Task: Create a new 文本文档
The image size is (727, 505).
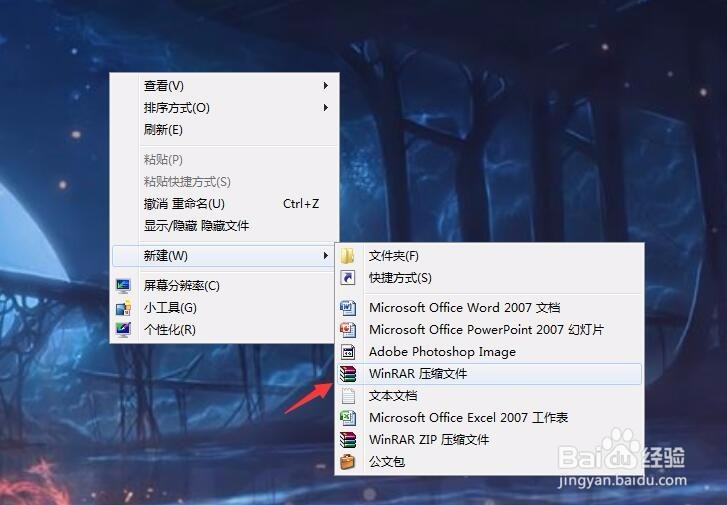Action: tap(490, 396)
